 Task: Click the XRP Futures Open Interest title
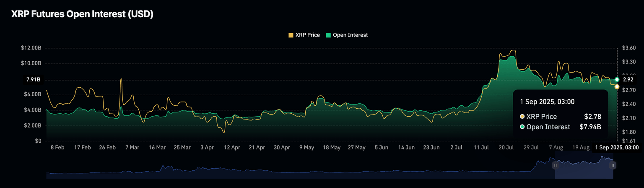pos(82,14)
